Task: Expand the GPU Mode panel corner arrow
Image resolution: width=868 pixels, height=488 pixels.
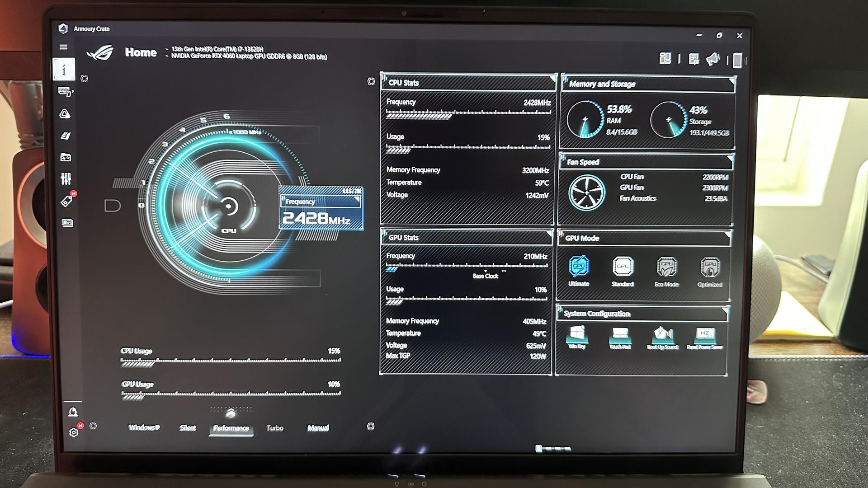Action: pyautogui.click(x=727, y=235)
